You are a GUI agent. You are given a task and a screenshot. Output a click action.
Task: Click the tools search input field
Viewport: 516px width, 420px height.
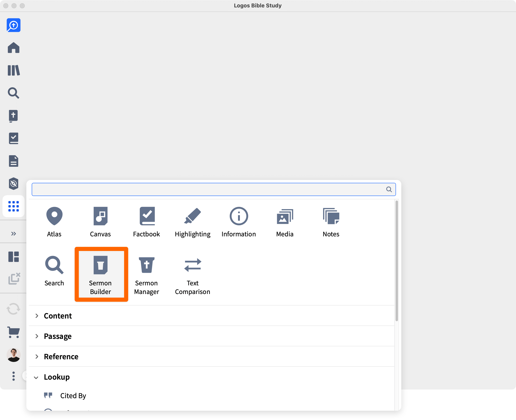point(214,189)
